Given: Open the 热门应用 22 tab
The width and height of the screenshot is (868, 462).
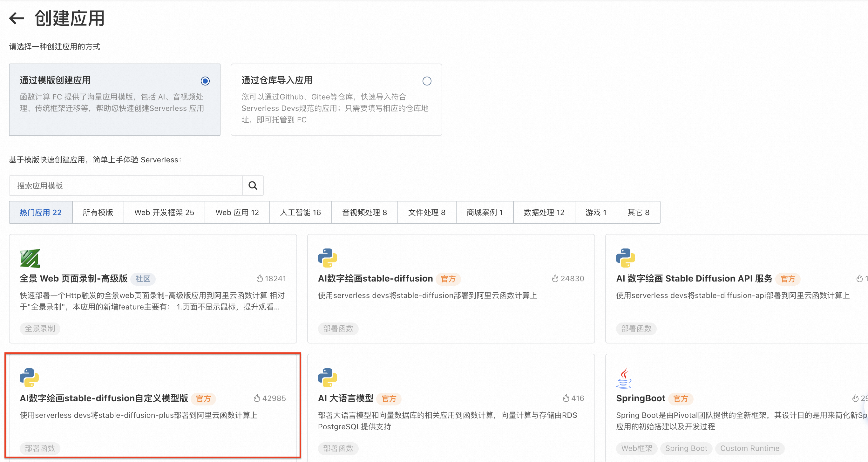Looking at the screenshot, I should [41, 212].
